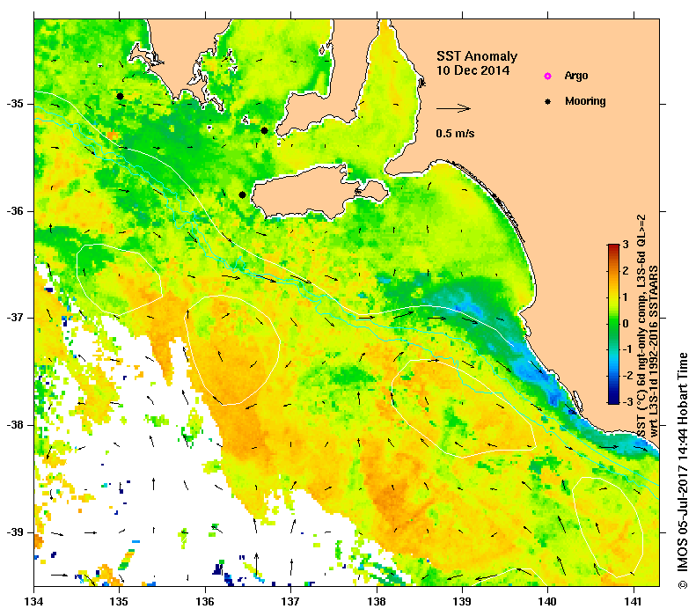Click the longitude label 141
This screenshot has height=616, width=696.
point(634,602)
